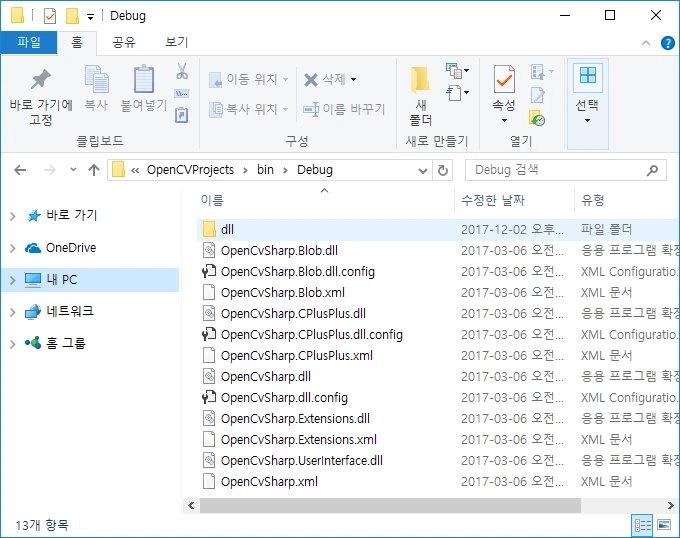Viewport: 680px width, 538px height.
Task: Click the Back navigation arrow
Action: (x=21, y=170)
